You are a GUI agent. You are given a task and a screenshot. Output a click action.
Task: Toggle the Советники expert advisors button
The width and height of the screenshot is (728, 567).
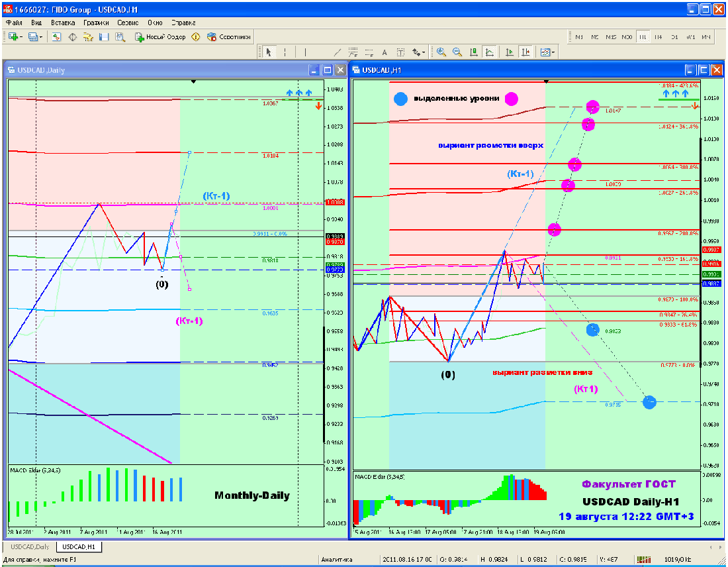tap(229, 36)
